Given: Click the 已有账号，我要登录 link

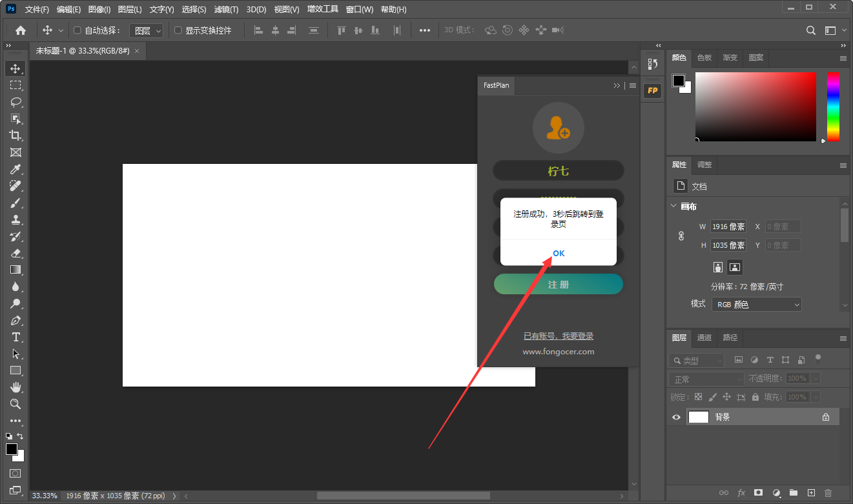Looking at the screenshot, I should 559,336.
